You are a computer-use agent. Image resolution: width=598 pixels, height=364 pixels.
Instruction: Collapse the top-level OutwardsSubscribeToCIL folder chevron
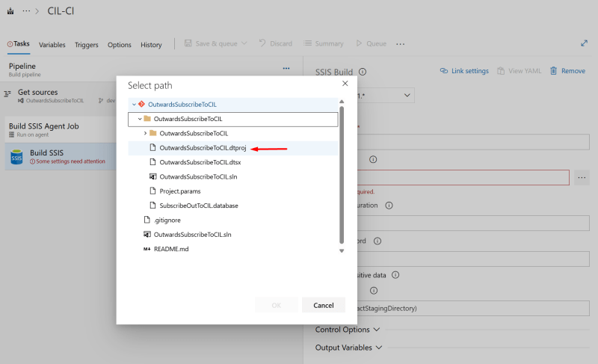point(140,119)
